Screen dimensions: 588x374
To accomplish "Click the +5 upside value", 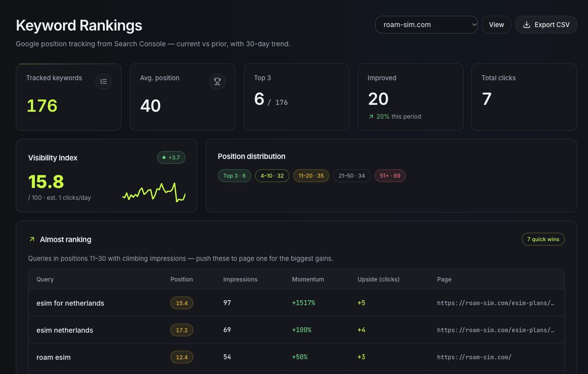I will tap(361, 303).
